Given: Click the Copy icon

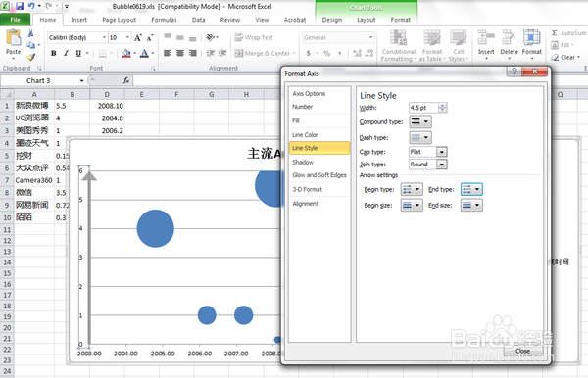Looking at the screenshot, I should 31,45.
